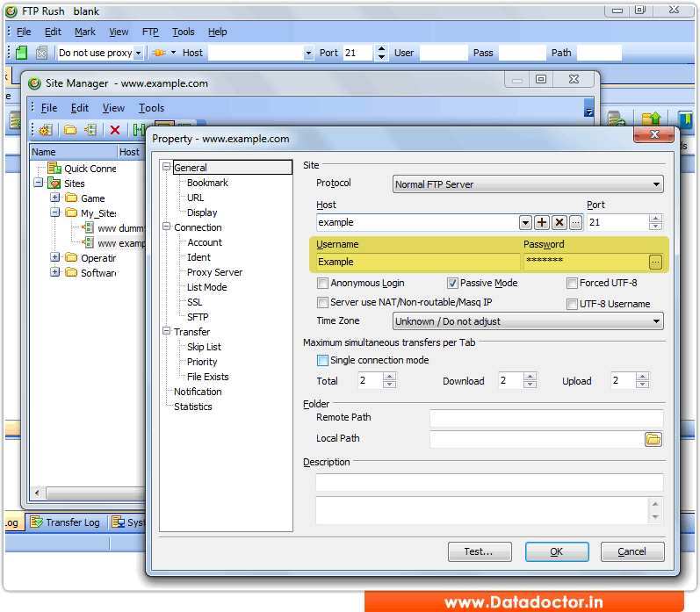Uncheck the Passive Mode checkbox
Screen dimensions: 700x612
point(452,283)
